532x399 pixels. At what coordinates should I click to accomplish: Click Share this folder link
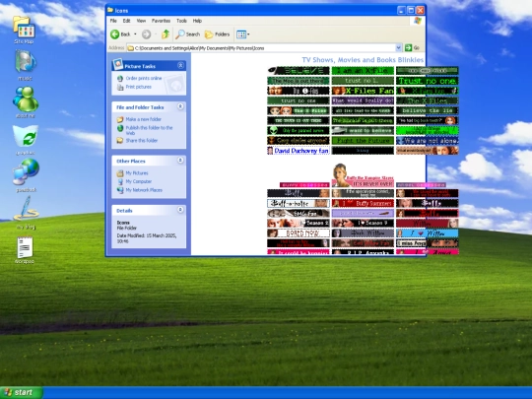tap(142, 141)
